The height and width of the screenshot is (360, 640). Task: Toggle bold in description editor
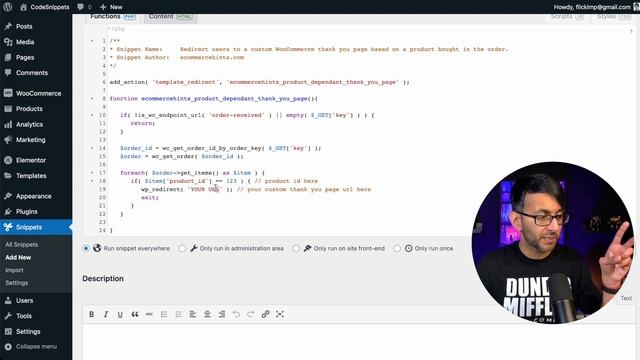tap(91, 314)
